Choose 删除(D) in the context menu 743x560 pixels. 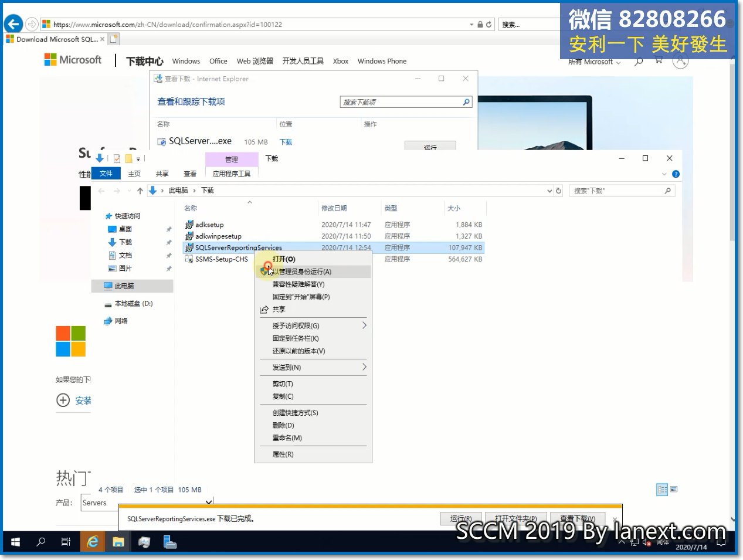pos(313,425)
